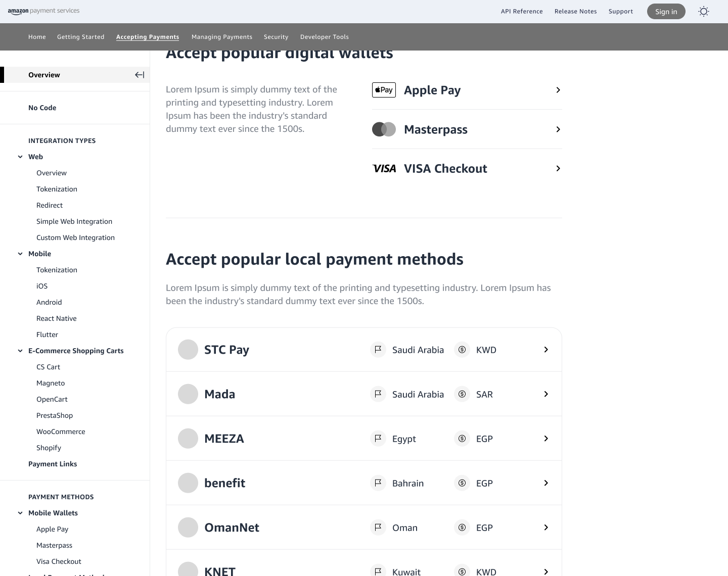Click the currency icon next to SAR
The height and width of the screenshot is (576, 728).
pos(462,394)
